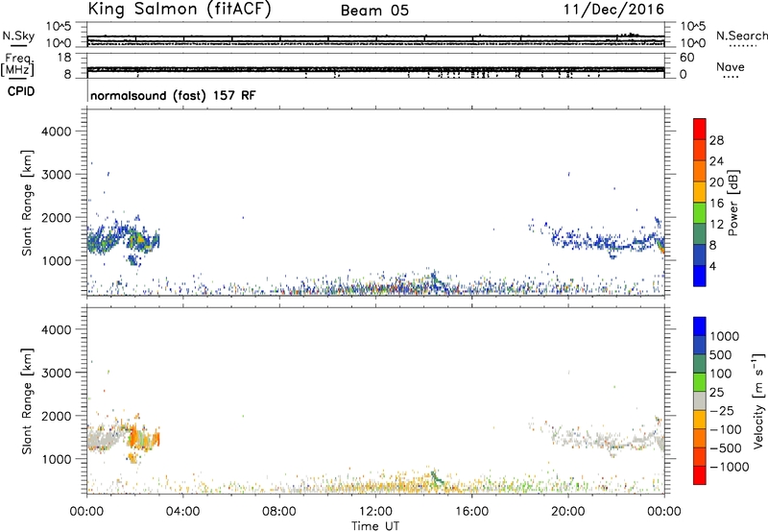Click the left '10^5' noise axis tick
The image size is (768, 532).
[x=59, y=26]
